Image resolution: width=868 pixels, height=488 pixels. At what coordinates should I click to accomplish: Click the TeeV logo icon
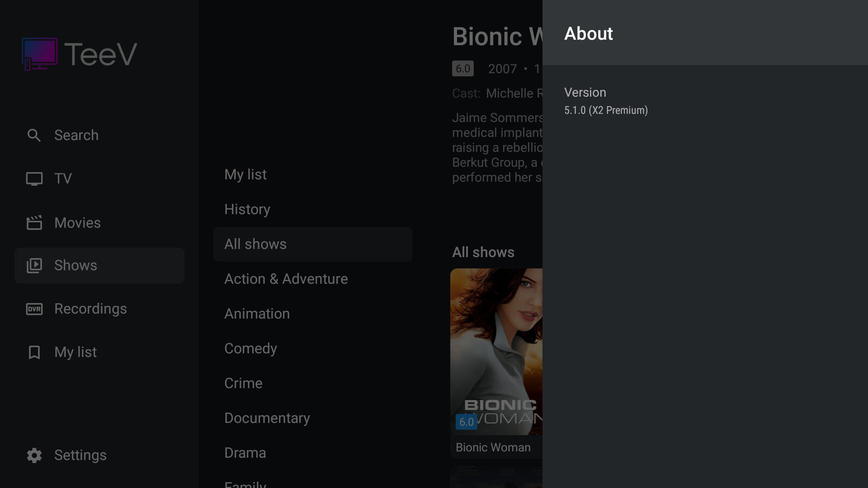point(40,54)
